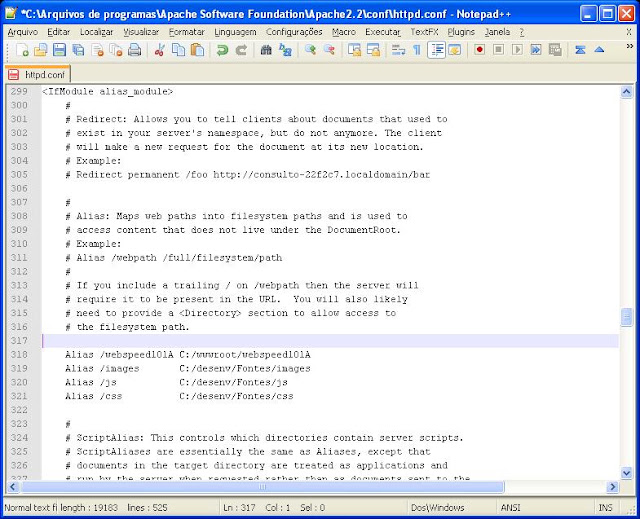Print the document using the printer icon

click(134, 50)
